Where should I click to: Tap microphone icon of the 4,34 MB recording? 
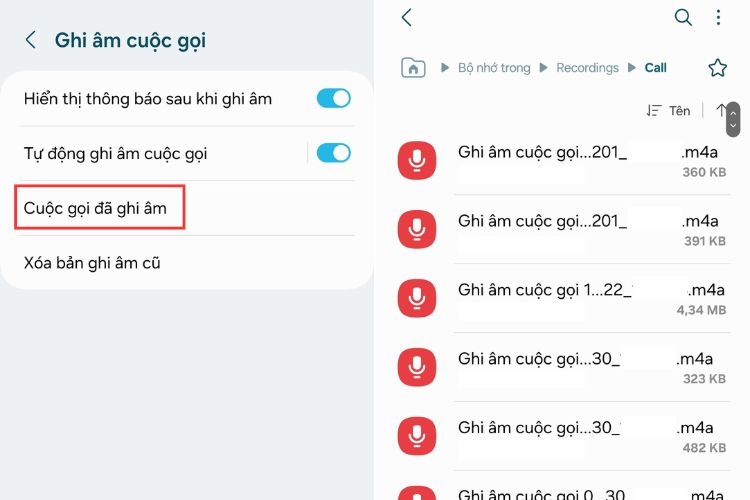(417, 298)
